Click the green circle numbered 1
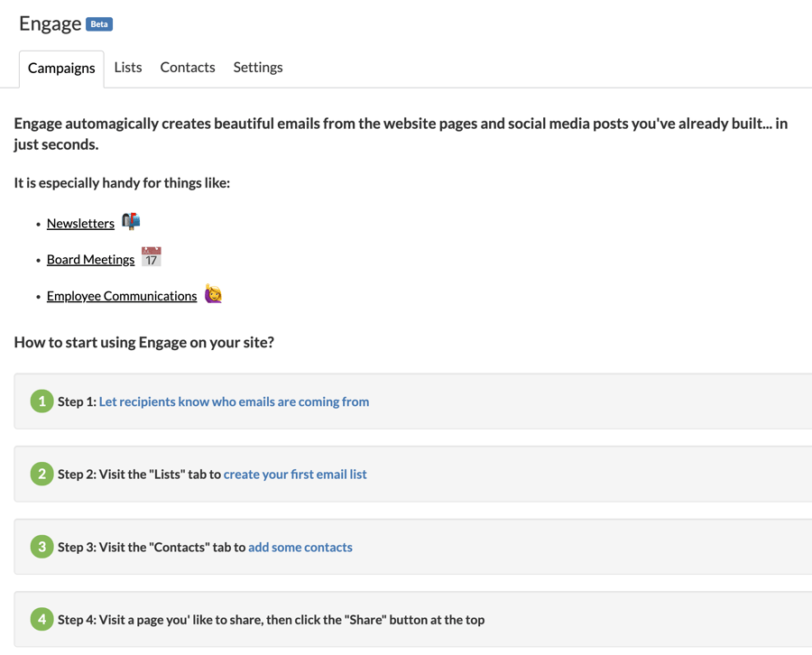Viewport: 812px width, 655px height. tap(42, 401)
